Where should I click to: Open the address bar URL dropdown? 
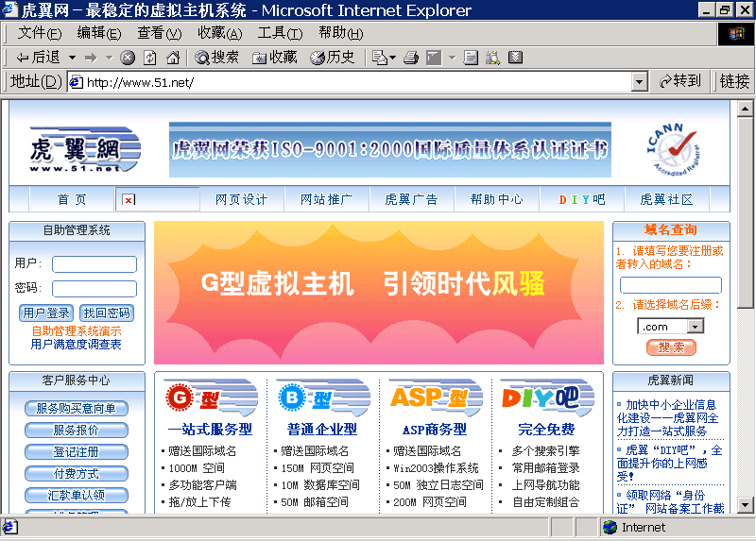coord(639,82)
